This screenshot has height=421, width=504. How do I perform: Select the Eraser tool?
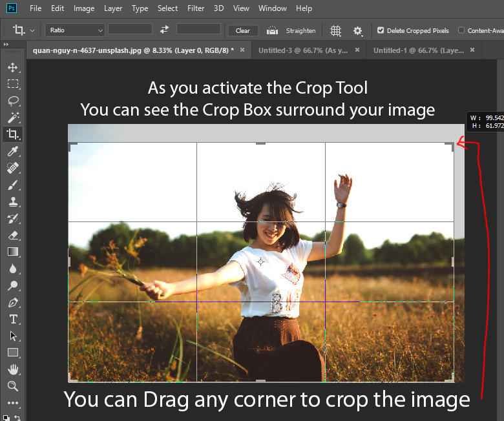click(x=13, y=235)
